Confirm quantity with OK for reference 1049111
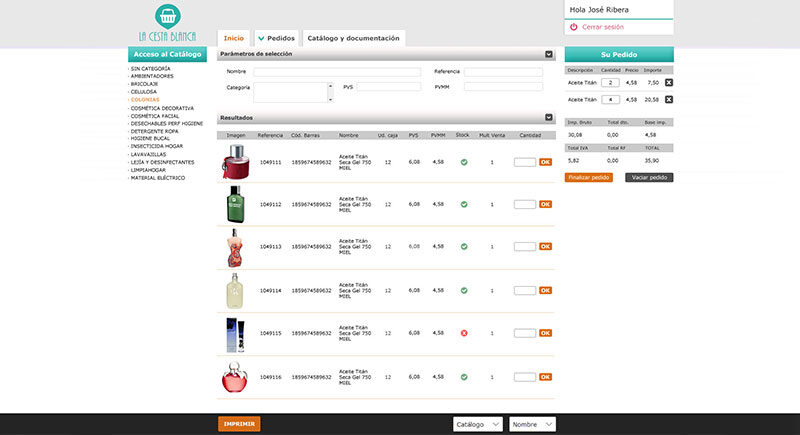 [x=545, y=162]
